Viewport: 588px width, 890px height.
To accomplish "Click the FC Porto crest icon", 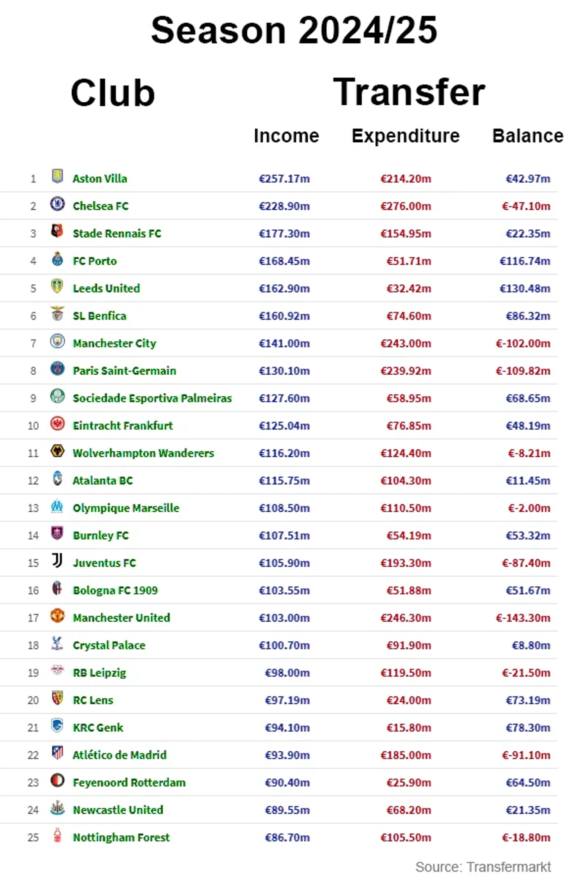I will click(57, 259).
